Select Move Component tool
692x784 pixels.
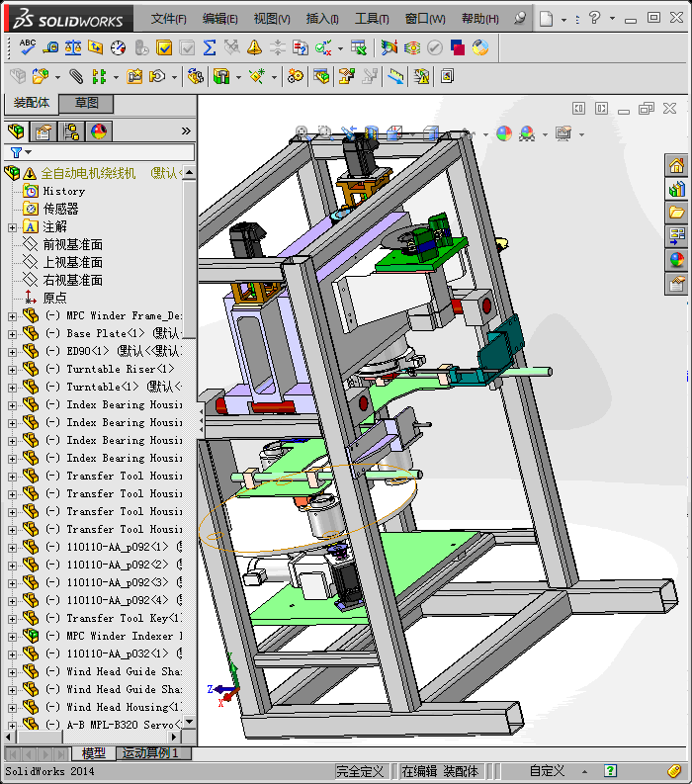click(x=157, y=76)
